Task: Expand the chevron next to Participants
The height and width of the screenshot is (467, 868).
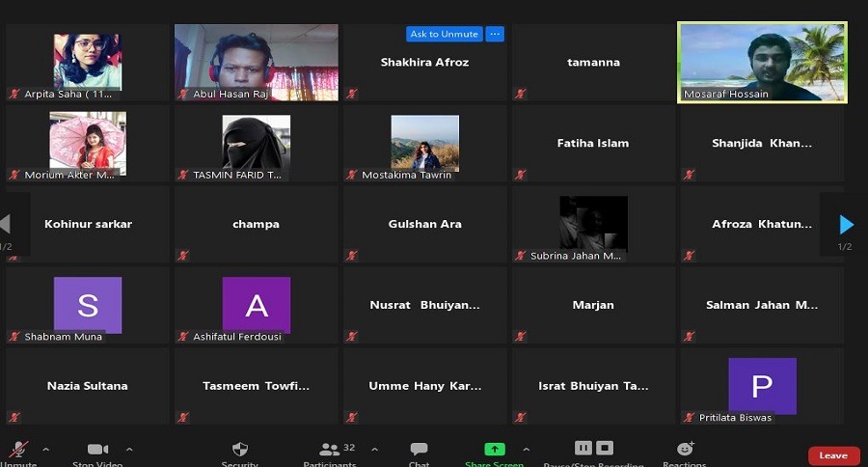Action: point(374,450)
